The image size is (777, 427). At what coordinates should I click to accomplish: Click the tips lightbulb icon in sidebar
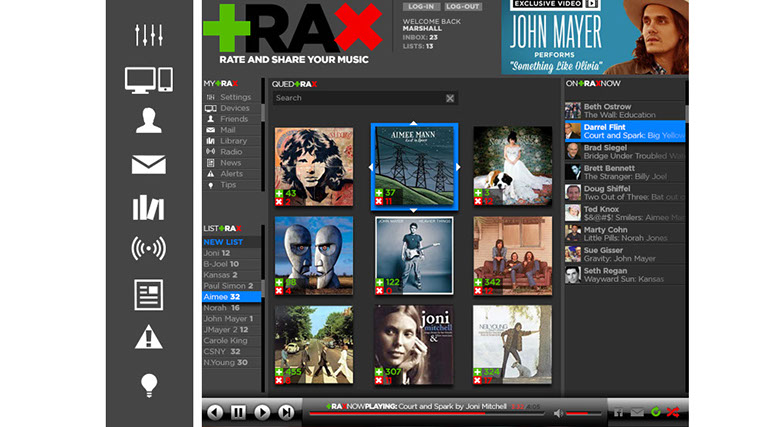click(x=148, y=383)
